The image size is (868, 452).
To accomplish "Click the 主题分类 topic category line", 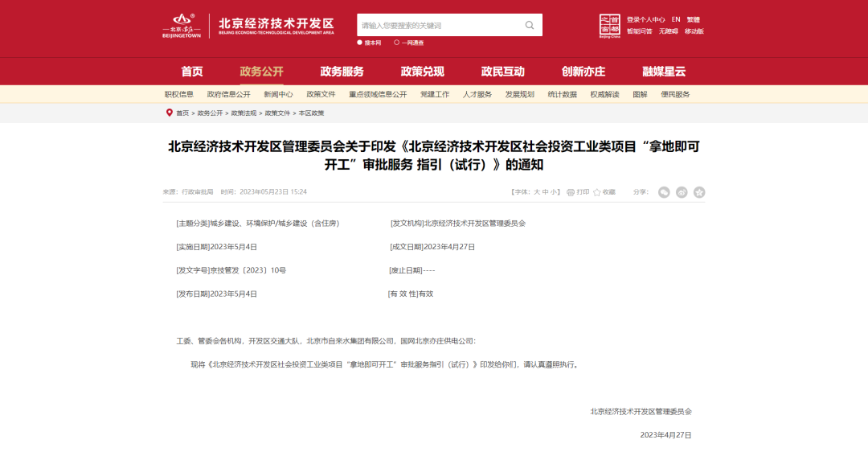I will coord(258,224).
